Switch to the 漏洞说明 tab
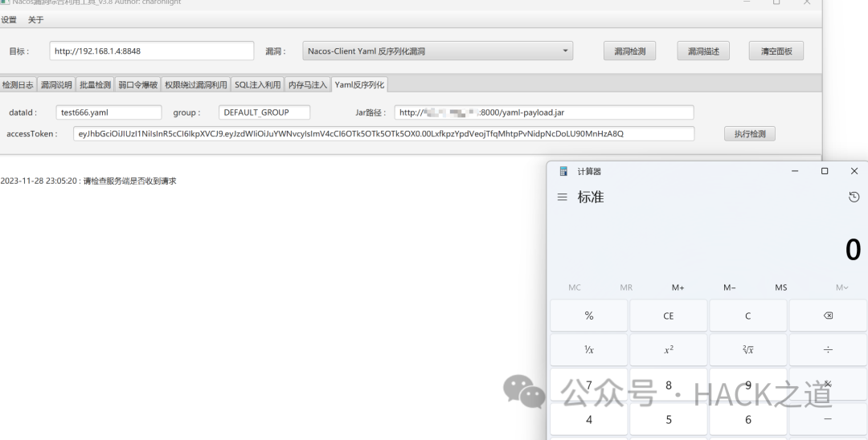The height and width of the screenshot is (440, 868). tap(56, 84)
